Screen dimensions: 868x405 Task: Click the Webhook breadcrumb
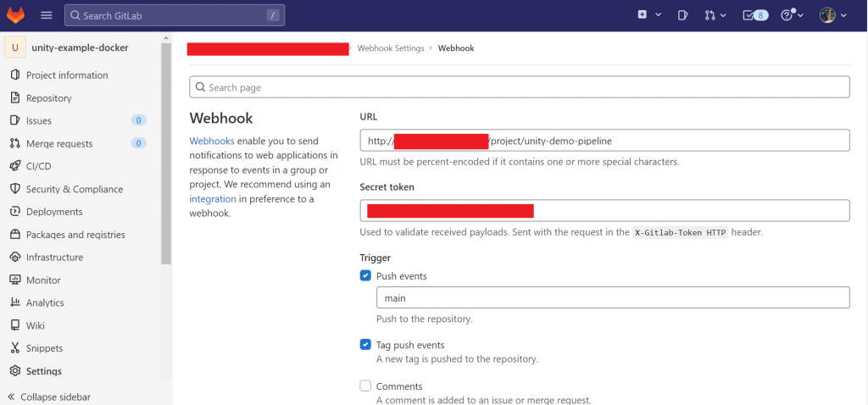pos(456,48)
